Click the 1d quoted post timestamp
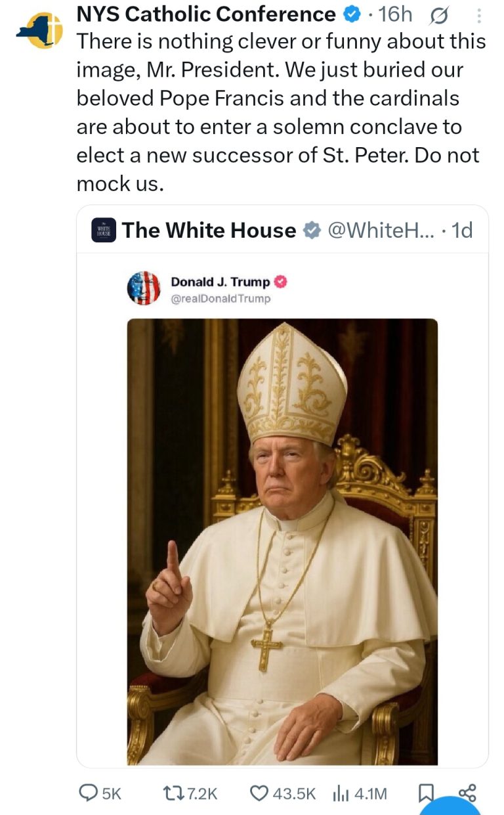The width and height of the screenshot is (504, 815). tap(463, 231)
